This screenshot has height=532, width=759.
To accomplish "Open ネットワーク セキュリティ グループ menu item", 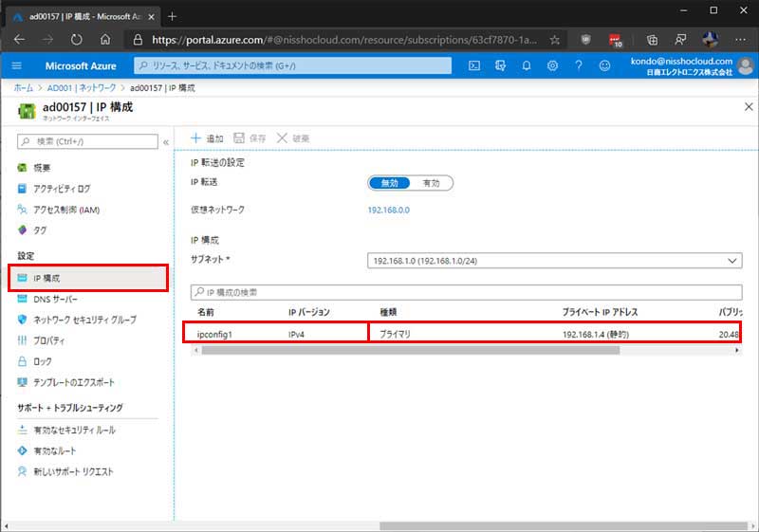I will pos(84,320).
